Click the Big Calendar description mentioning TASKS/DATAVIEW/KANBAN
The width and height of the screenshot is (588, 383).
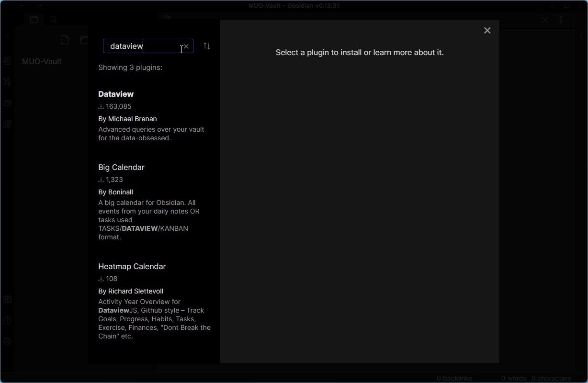pos(149,220)
